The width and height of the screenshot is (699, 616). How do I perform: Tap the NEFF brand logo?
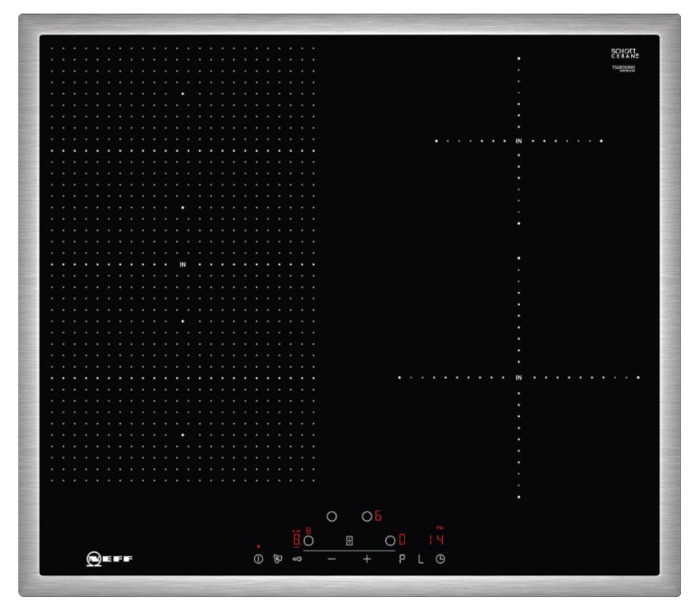(x=109, y=561)
